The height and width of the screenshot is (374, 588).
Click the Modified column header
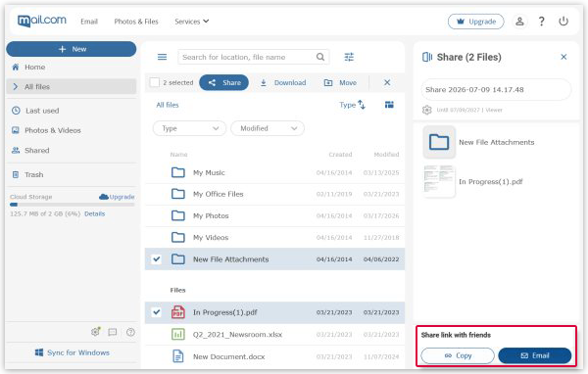coord(386,155)
